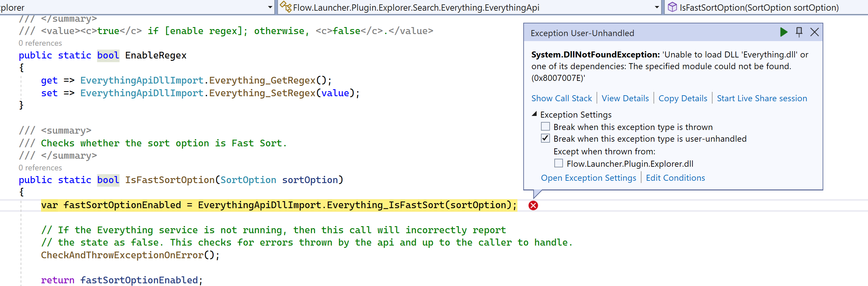Open the project dropdown arrow ending in 'plorer'
Viewport: 868px width, 286px height.
pyautogui.click(x=270, y=7)
